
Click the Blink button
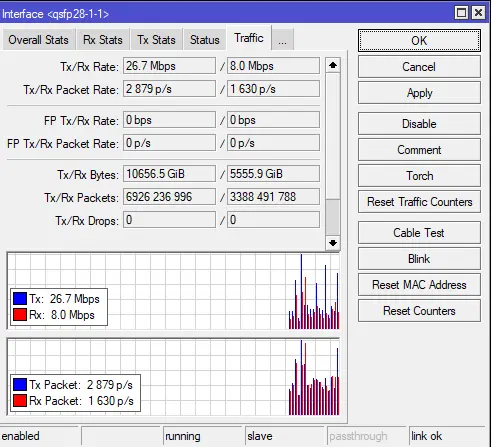[419, 259]
